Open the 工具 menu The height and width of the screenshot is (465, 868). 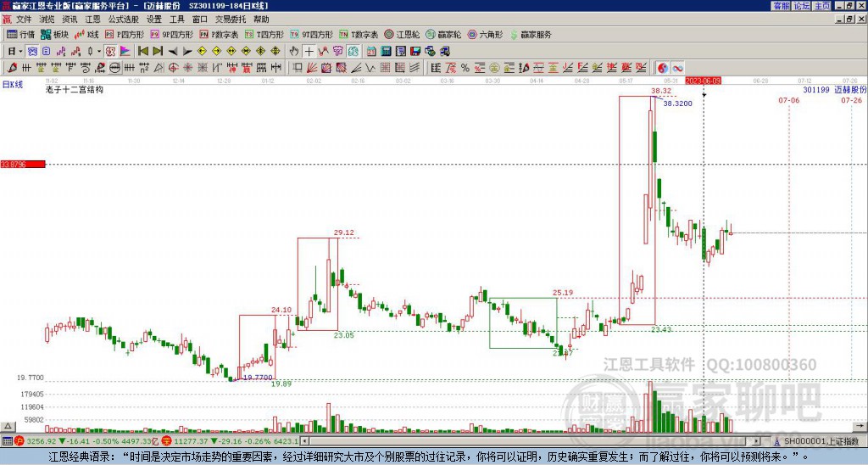point(177,20)
